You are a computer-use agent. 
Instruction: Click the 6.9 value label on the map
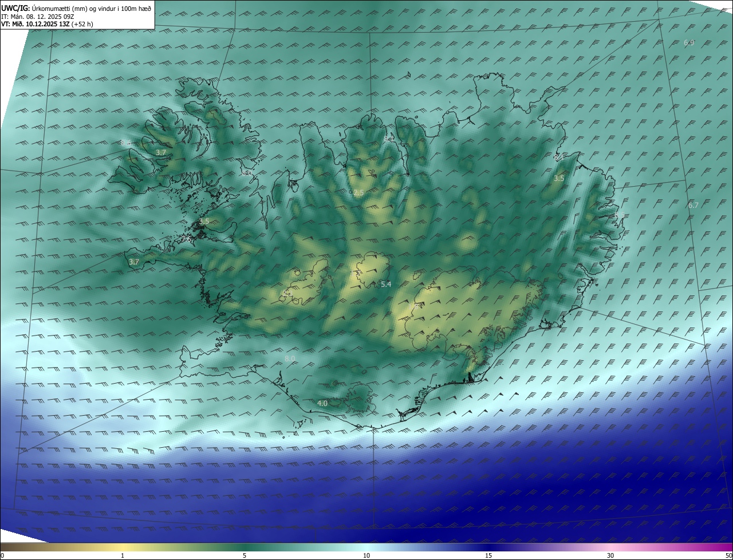coord(689,43)
